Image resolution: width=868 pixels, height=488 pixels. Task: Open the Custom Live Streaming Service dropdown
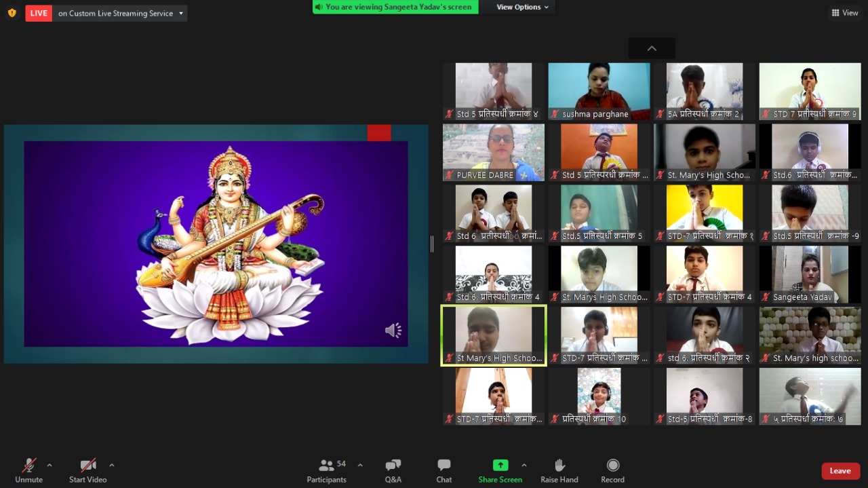120,13
